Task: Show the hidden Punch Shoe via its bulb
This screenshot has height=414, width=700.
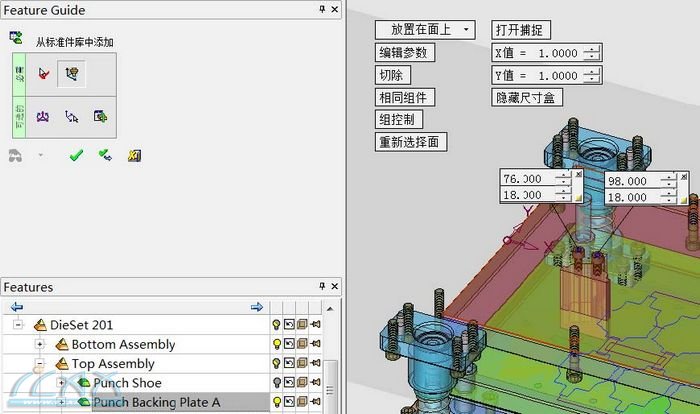Action: (276, 383)
